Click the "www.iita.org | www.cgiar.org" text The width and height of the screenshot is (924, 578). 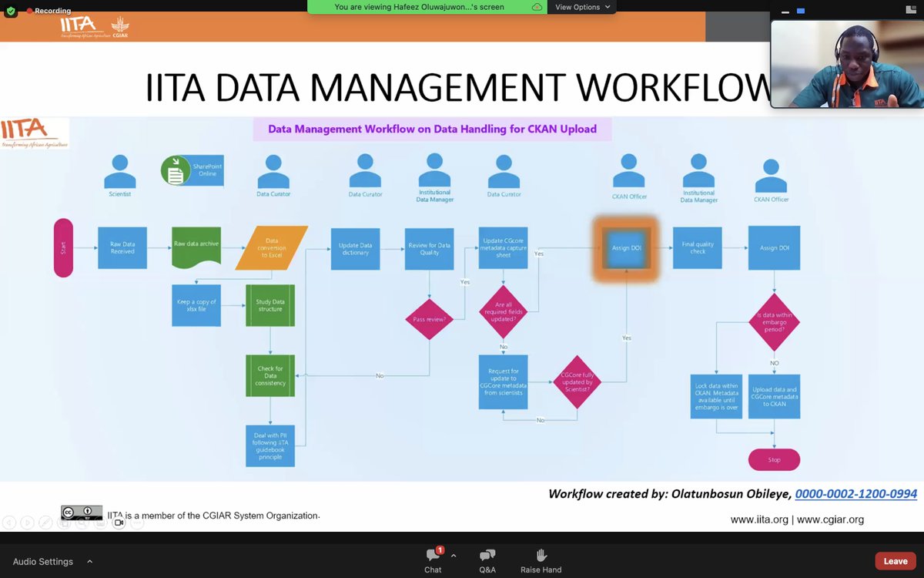(797, 519)
